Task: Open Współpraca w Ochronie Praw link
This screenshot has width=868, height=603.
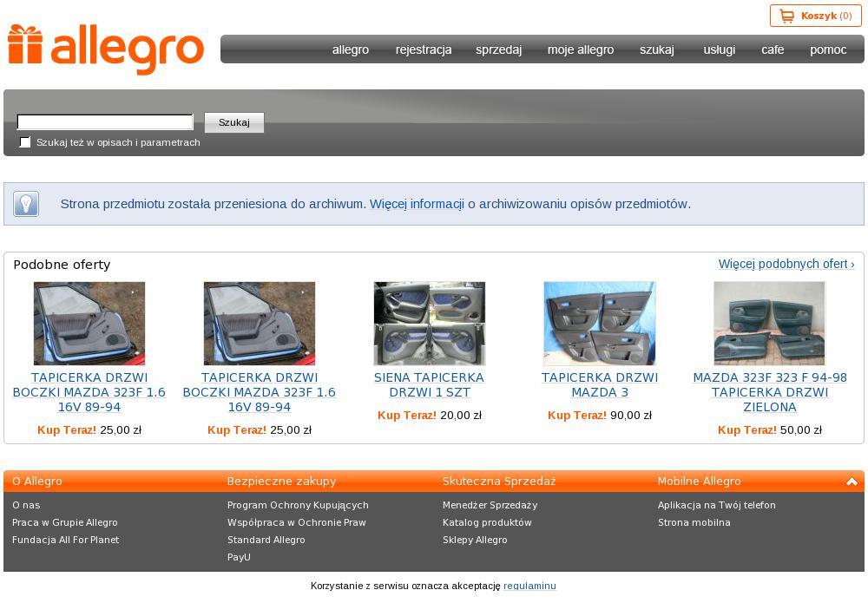Action: click(x=297, y=522)
